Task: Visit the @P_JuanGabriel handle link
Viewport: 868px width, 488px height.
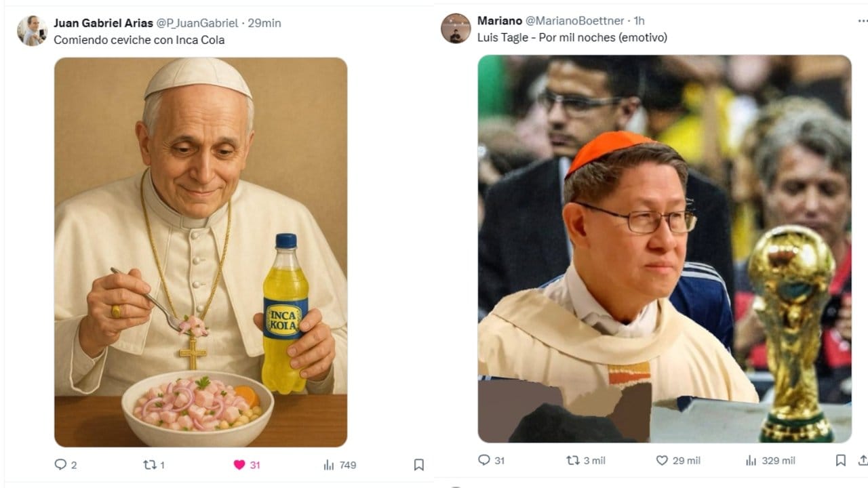Action: (197, 23)
